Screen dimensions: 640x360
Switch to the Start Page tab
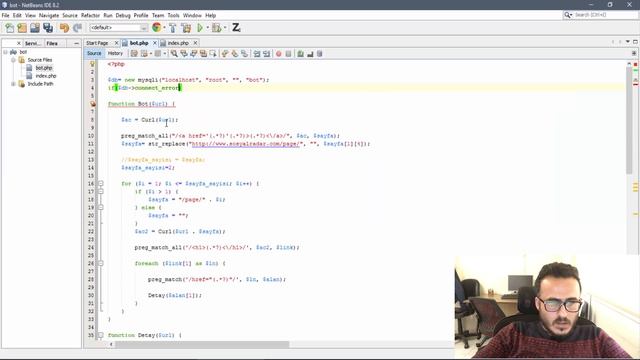(x=97, y=43)
